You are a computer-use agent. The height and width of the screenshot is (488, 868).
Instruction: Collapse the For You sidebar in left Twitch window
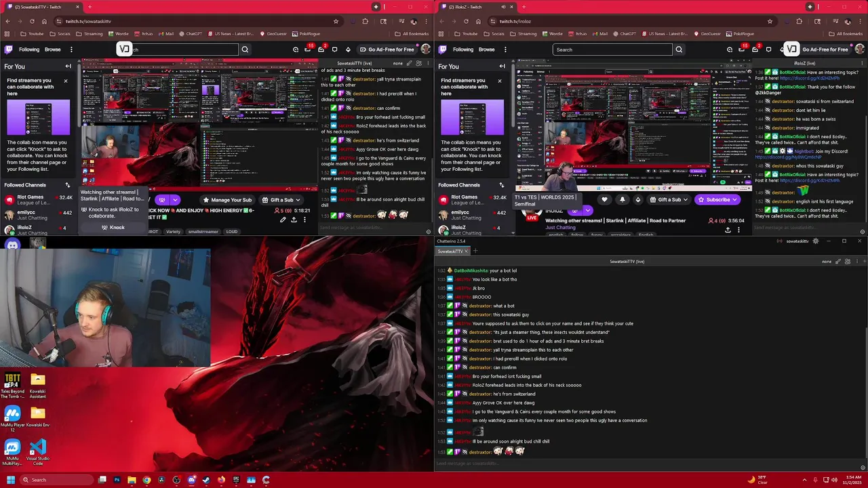pyautogui.click(x=68, y=66)
